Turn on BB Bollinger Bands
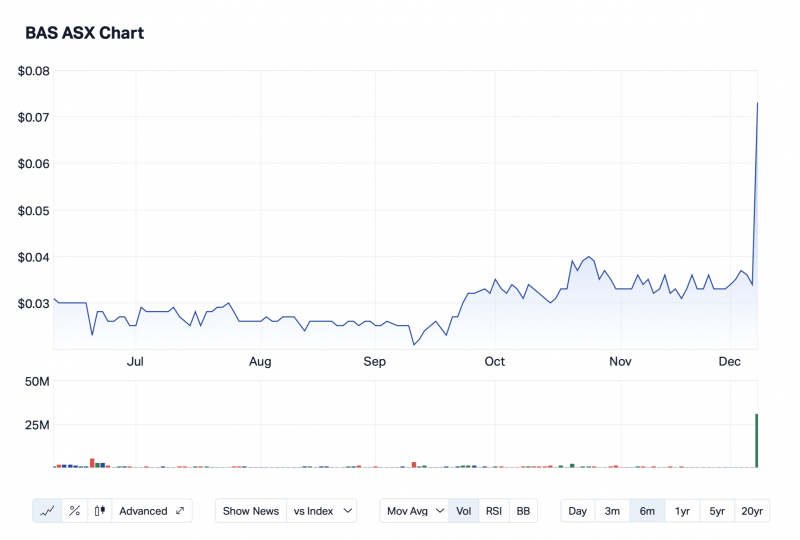This screenshot has height=540, width=800. tap(523, 511)
